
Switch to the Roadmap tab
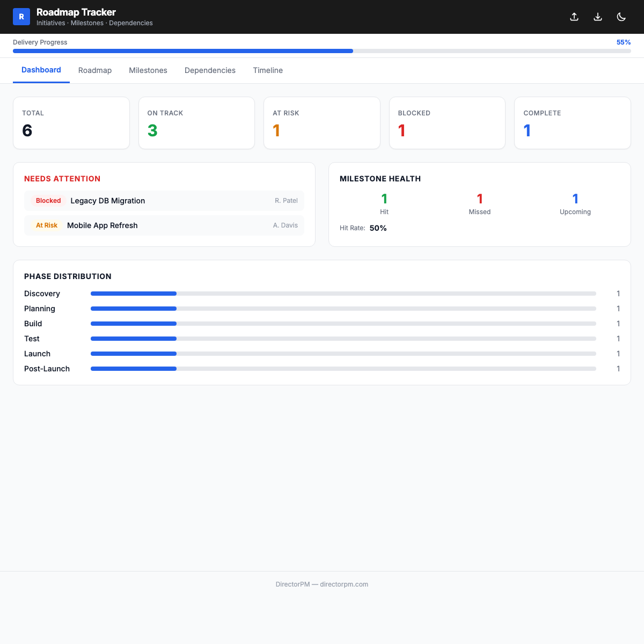tap(95, 70)
